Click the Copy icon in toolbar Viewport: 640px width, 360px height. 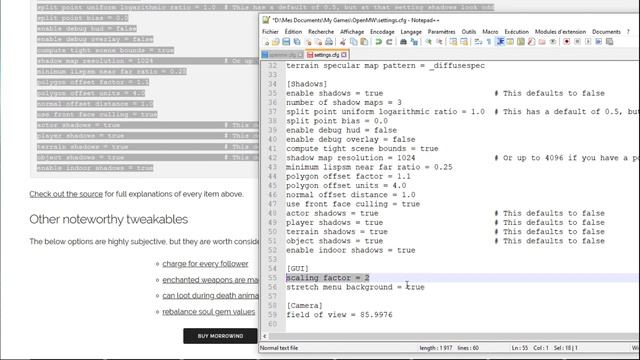[x=353, y=42]
